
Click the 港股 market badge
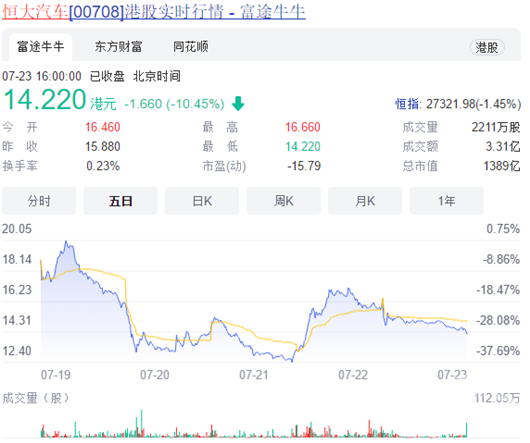tap(487, 48)
